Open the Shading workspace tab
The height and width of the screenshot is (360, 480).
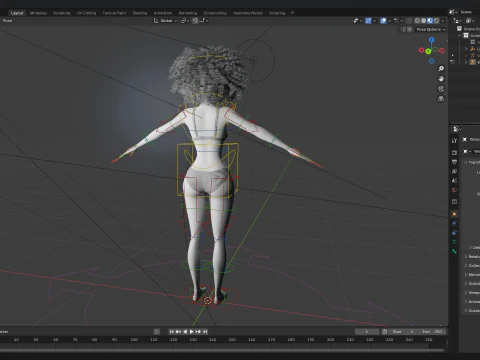(x=140, y=13)
